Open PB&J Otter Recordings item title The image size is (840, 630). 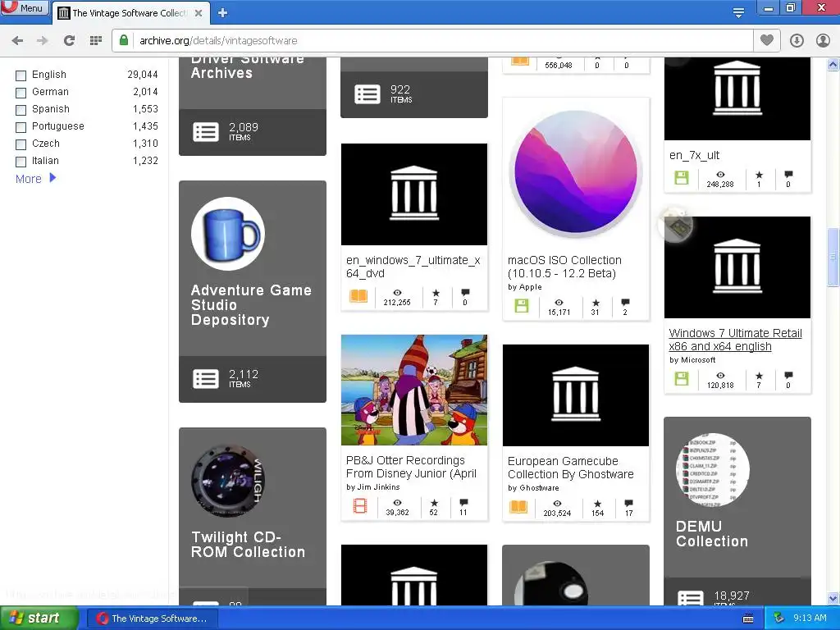pyautogui.click(x=412, y=467)
